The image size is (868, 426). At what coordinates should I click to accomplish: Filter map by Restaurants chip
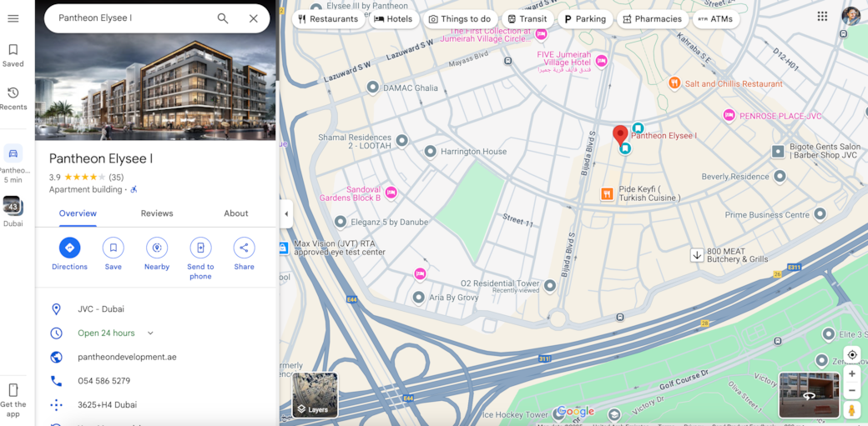[x=328, y=19]
